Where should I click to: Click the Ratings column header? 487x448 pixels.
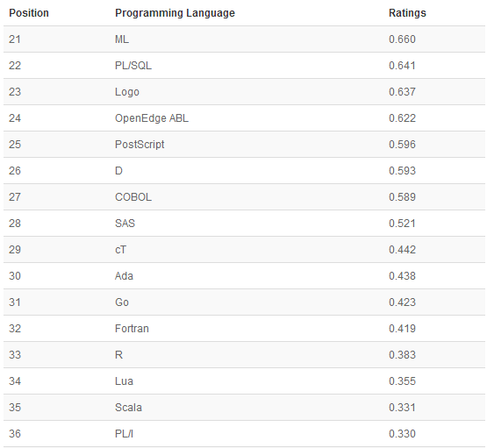[407, 13]
